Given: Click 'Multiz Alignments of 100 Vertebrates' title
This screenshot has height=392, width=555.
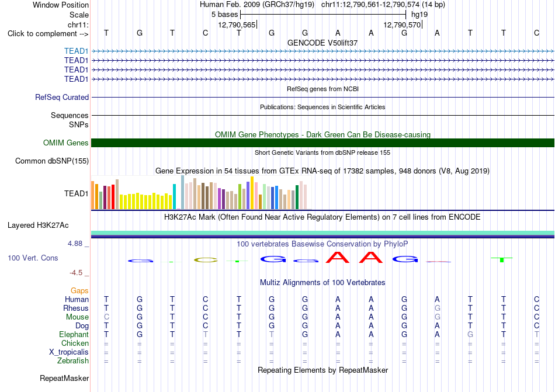Looking at the screenshot, I should [322, 282].
